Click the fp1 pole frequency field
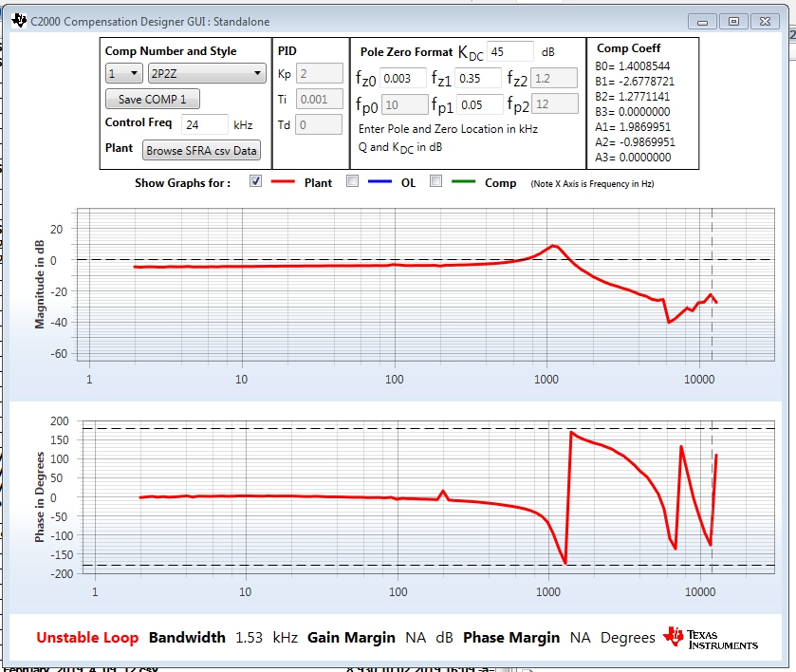796x672 pixels. (478, 104)
